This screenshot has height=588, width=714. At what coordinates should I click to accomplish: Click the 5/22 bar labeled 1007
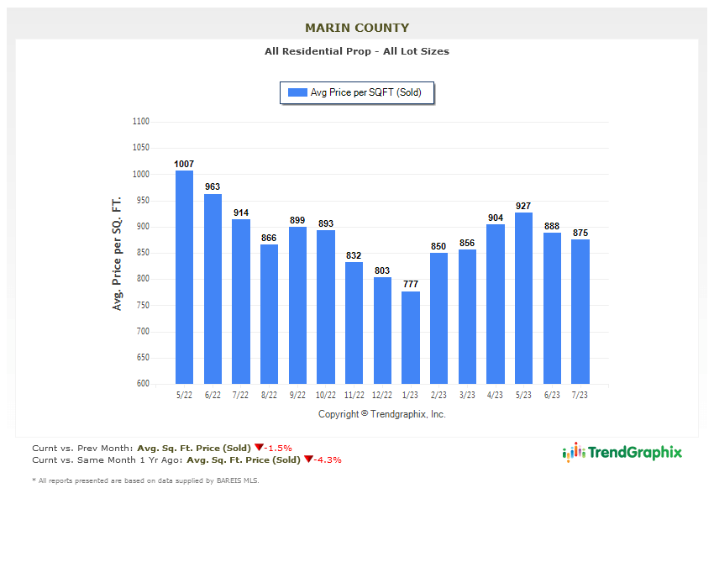[x=184, y=277]
